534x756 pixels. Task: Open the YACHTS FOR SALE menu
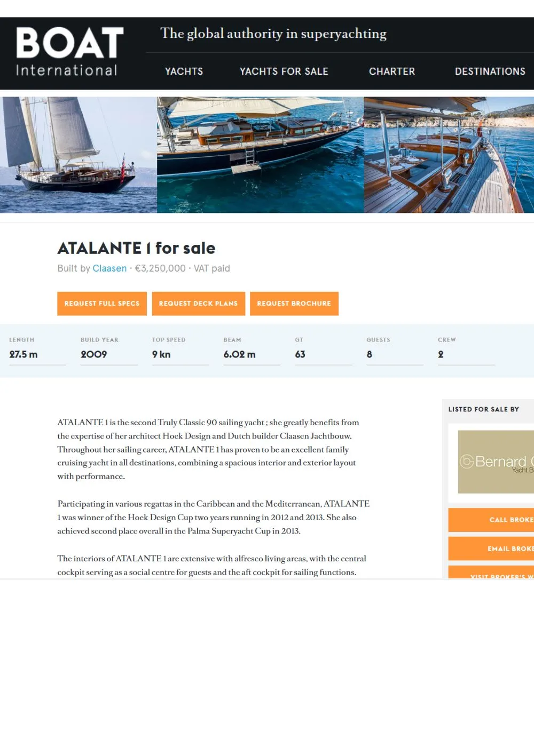284,71
